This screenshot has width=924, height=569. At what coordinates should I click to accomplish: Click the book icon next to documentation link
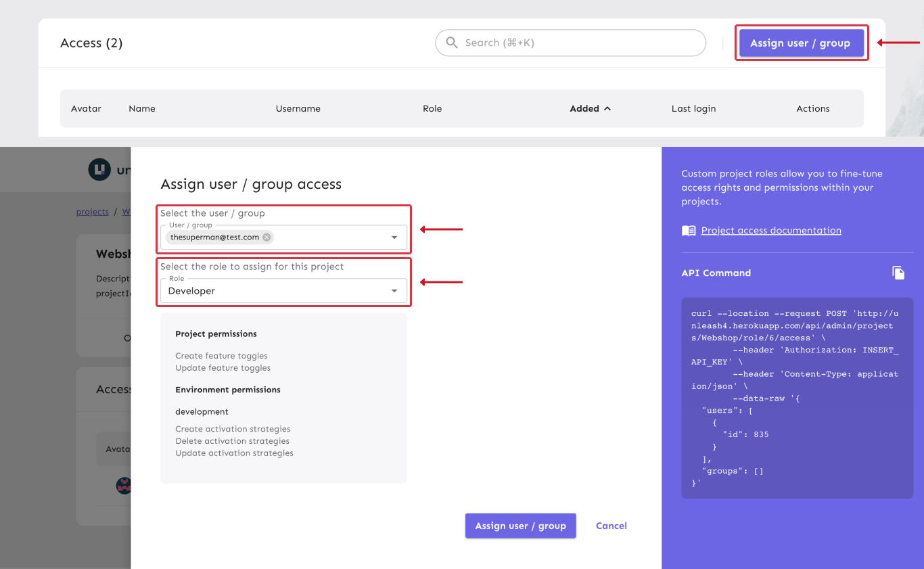pos(689,230)
